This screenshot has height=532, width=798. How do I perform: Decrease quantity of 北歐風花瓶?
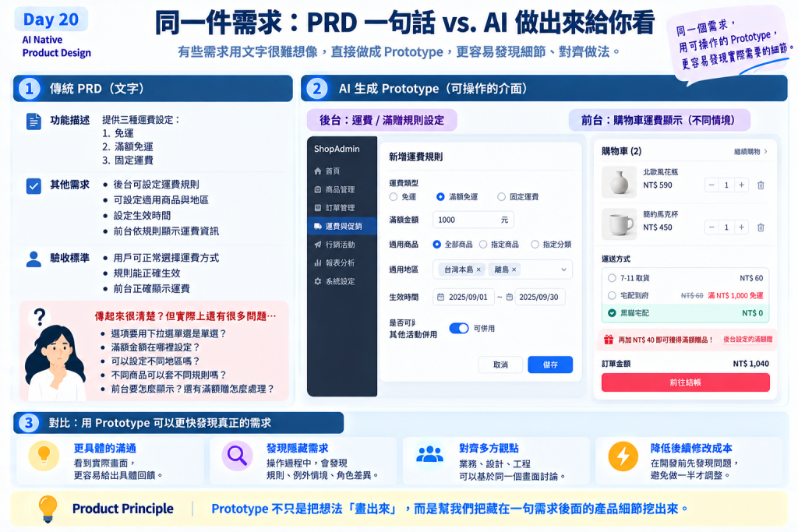(712, 185)
